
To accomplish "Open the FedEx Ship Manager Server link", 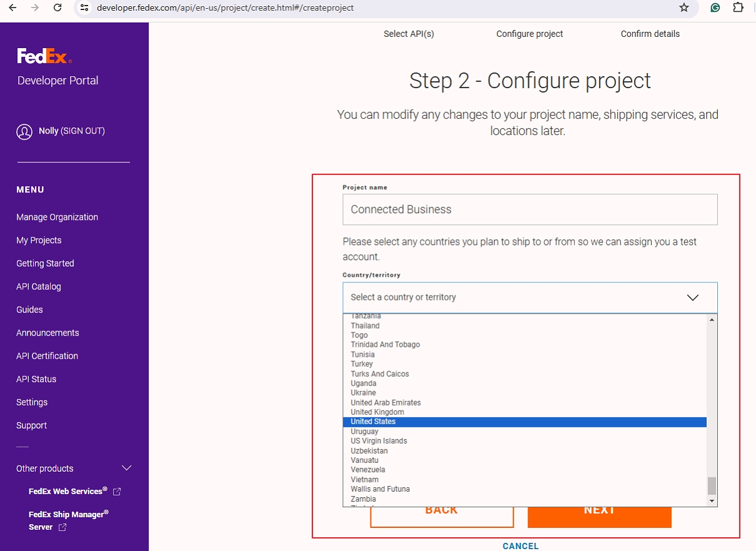I will click(69, 520).
